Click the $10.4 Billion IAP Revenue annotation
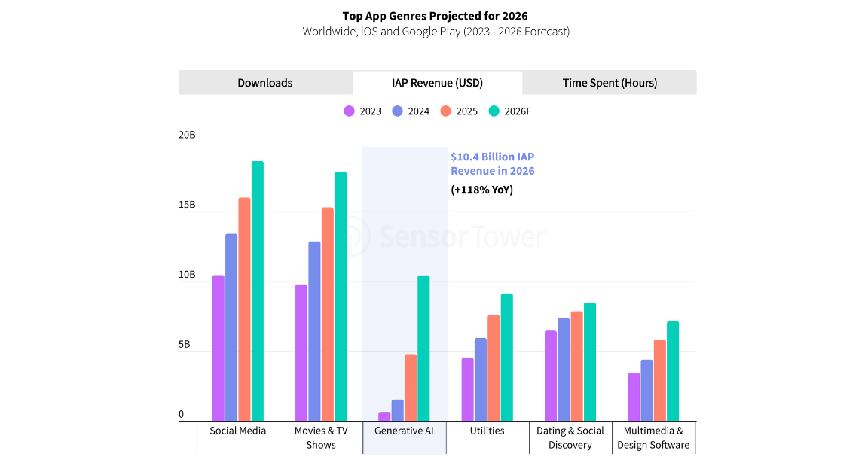This screenshot has width=868, height=472. pyautogui.click(x=492, y=164)
